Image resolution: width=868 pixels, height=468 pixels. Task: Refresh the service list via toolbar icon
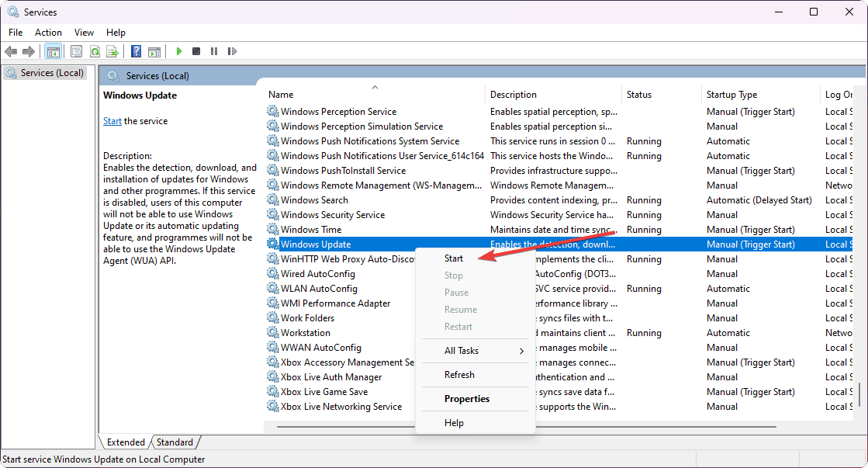point(95,51)
